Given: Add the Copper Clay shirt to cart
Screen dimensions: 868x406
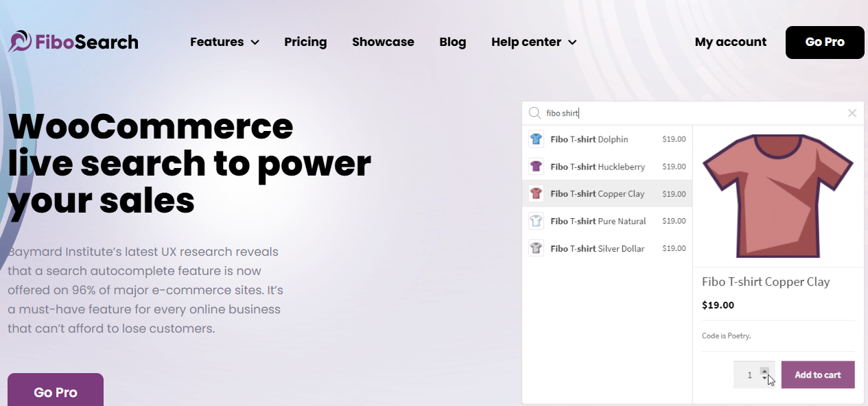Looking at the screenshot, I should [817, 374].
